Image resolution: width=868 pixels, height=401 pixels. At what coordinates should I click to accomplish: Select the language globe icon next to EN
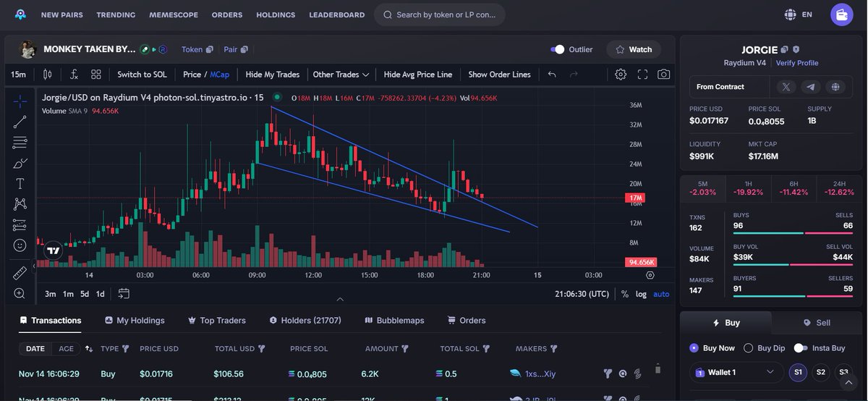[x=790, y=14]
